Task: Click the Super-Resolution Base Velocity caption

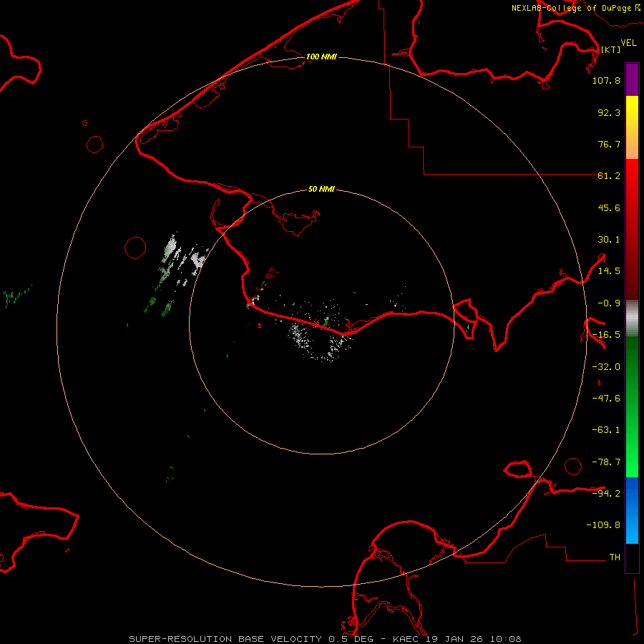Action: (326, 639)
